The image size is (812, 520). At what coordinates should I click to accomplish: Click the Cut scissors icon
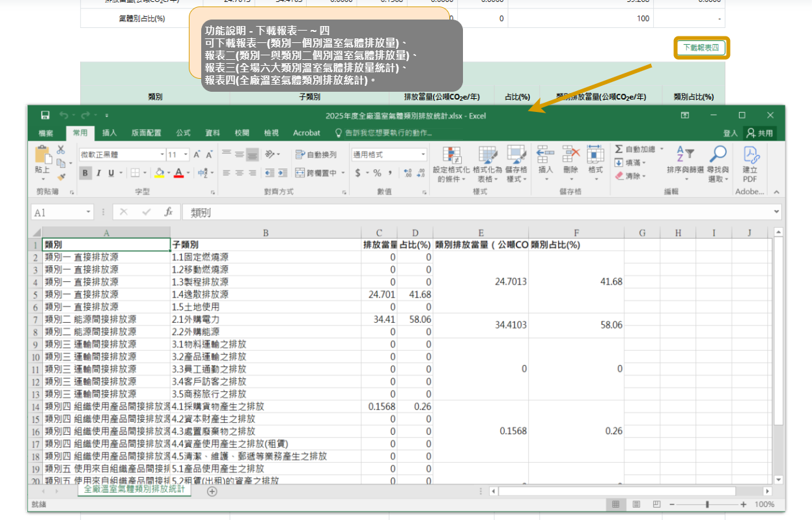[61, 150]
